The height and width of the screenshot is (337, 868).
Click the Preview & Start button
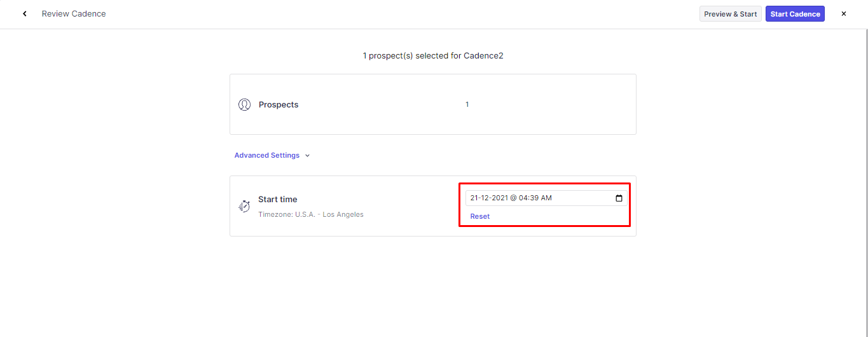[x=730, y=14]
